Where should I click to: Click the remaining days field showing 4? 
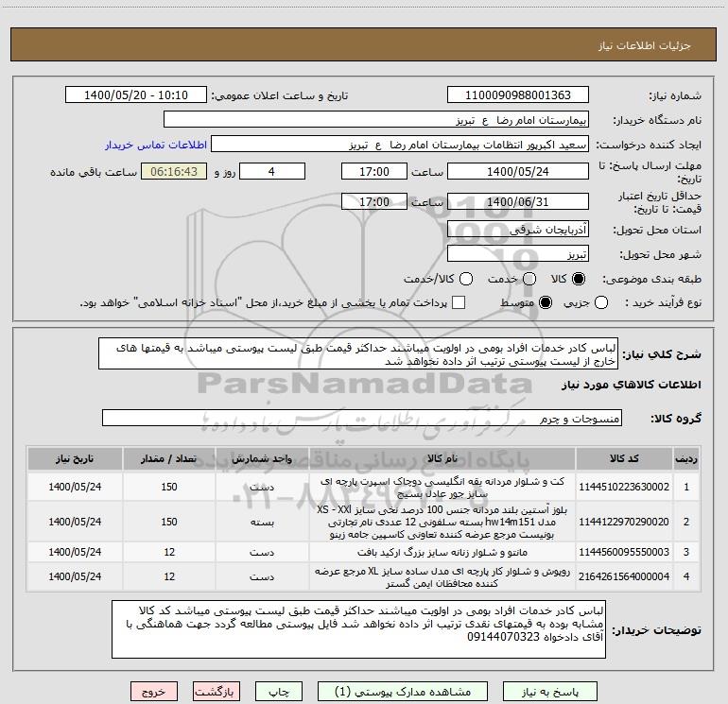click(x=272, y=171)
